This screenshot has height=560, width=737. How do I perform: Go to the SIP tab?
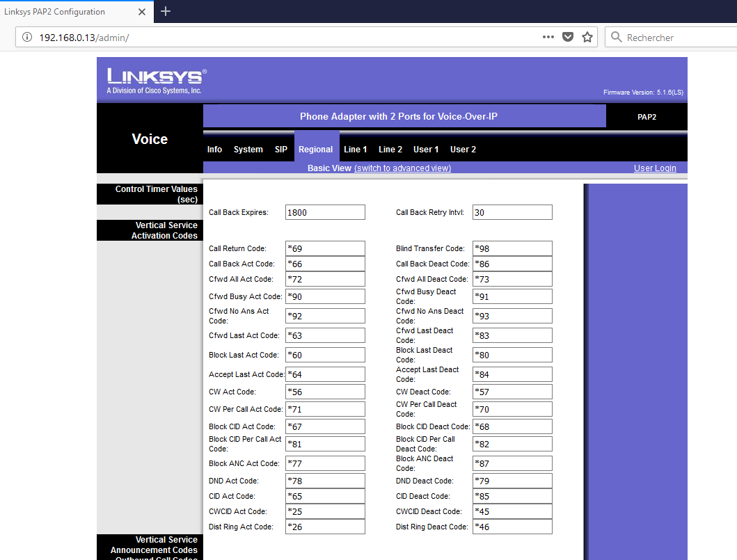[x=280, y=150]
